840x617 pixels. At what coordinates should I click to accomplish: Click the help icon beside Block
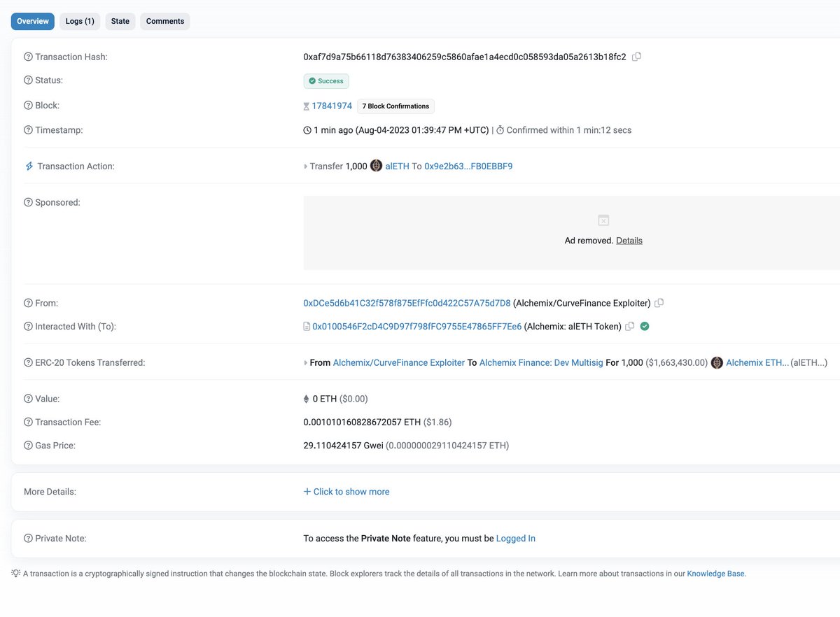28,106
